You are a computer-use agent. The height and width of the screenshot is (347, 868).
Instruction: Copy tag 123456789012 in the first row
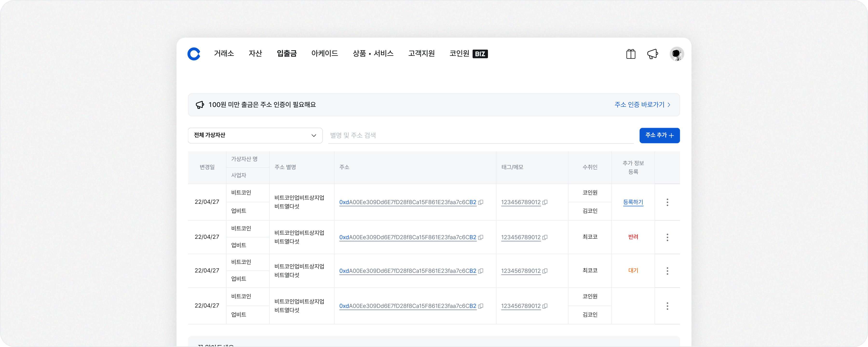[545, 202]
